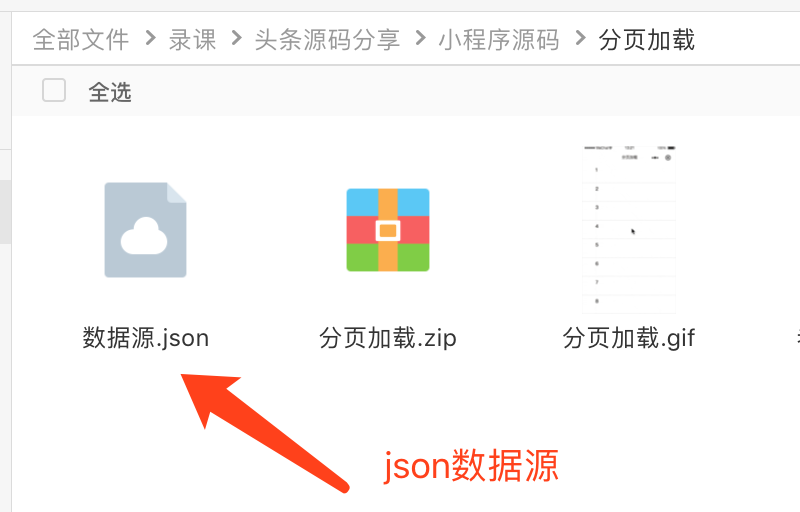Click the current 分页加载 breadcrumb
Image resolution: width=800 pixels, height=512 pixels.
click(646, 40)
